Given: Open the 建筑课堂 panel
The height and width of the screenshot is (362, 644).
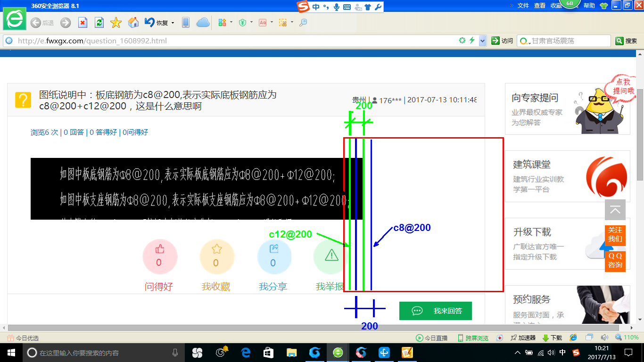Looking at the screenshot, I should click(x=567, y=176).
